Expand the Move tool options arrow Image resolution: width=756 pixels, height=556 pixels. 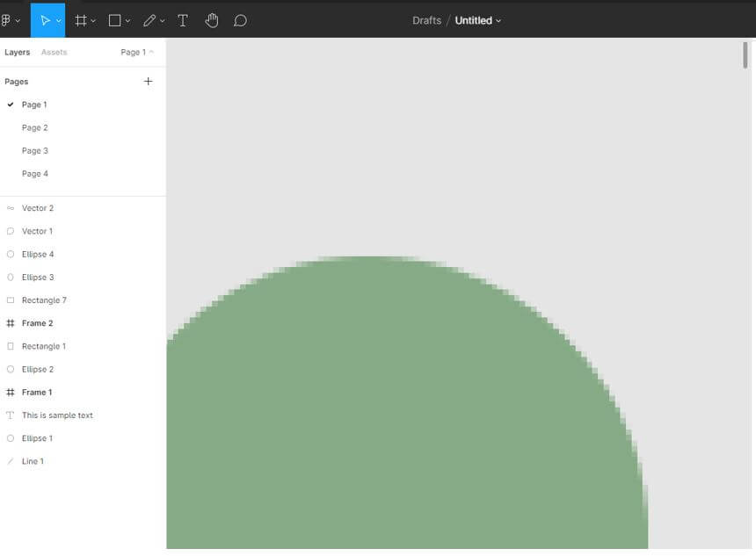(59, 21)
